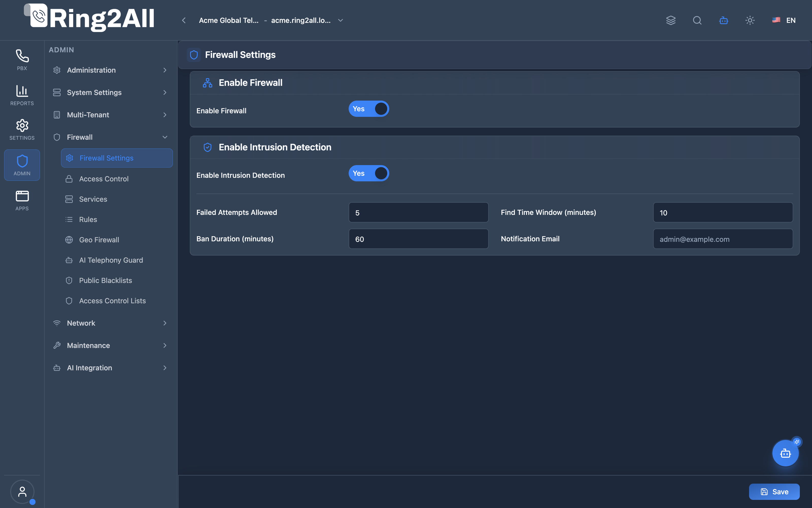The height and width of the screenshot is (508, 812).
Task: Select Firewall Settings in sidebar
Action: pyautogui.click(x=117, y=158)
